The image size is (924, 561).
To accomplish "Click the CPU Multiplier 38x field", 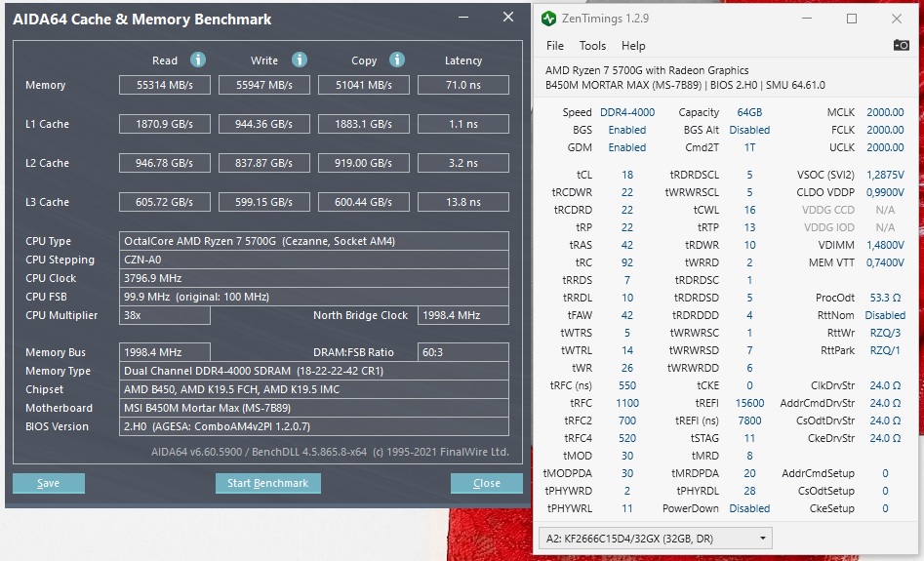I will pos(165,315).
